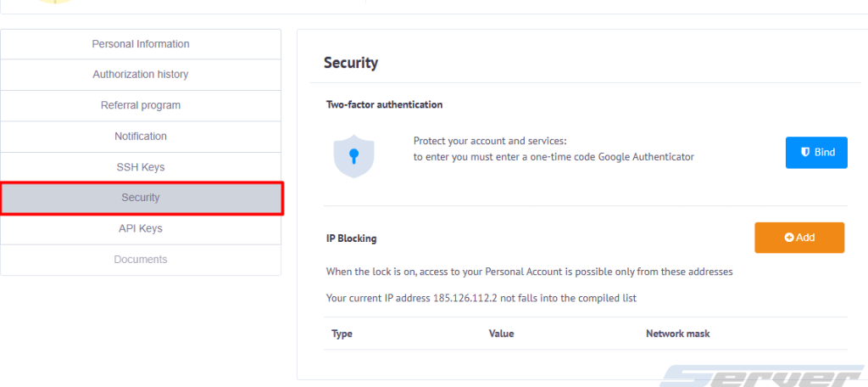The height and width of the screenshot is (387, 868).
Task: Click the Type column header
Action: pos(342,334)
